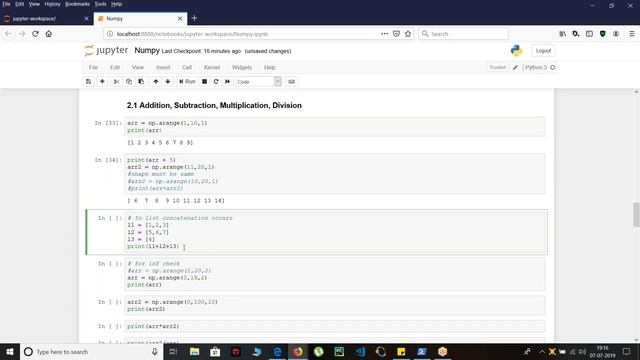Click the cell with print(arr*arr2)
This screenshot has width=640, height=360.
pos(335,327)
